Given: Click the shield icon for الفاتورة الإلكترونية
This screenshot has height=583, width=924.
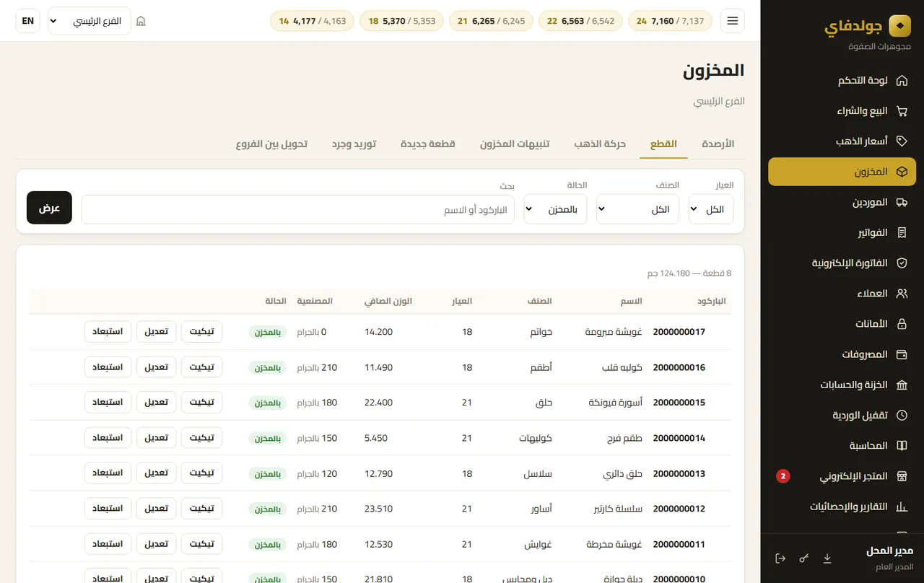Looking at the screenshot, I should [902, 263].
